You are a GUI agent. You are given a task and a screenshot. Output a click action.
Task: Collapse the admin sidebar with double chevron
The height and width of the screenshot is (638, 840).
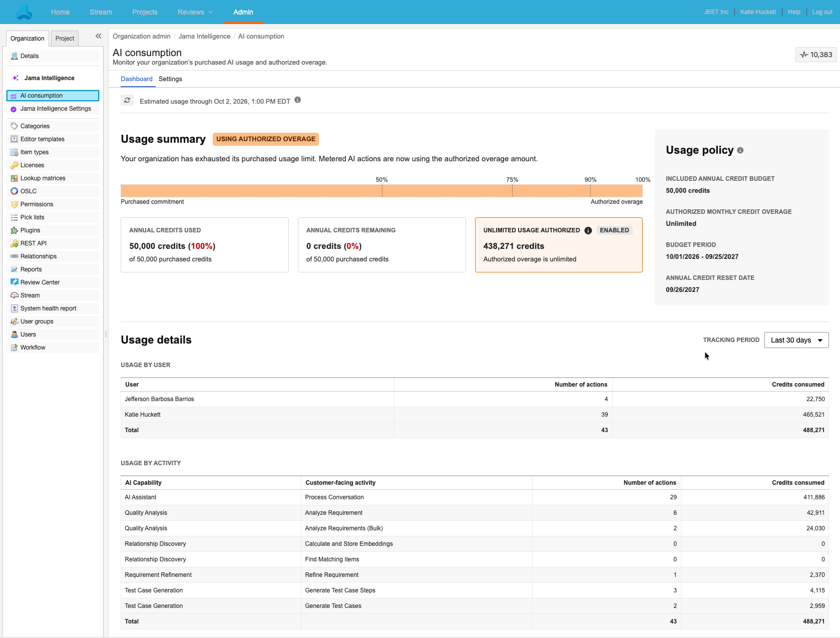(98, 36)
